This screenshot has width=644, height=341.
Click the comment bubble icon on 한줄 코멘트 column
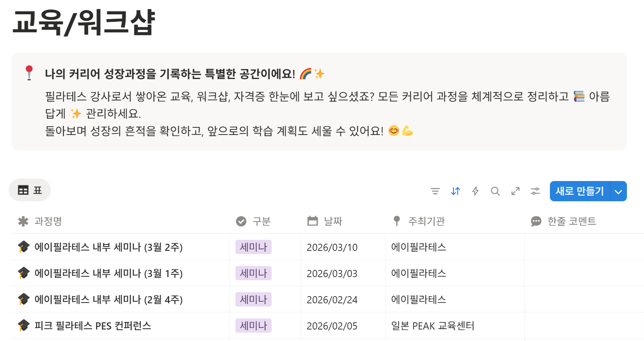pos(536,221)
